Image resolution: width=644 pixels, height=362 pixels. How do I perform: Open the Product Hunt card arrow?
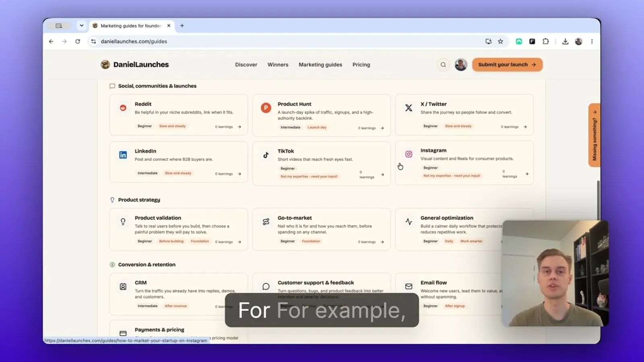(x=382, y=128)
